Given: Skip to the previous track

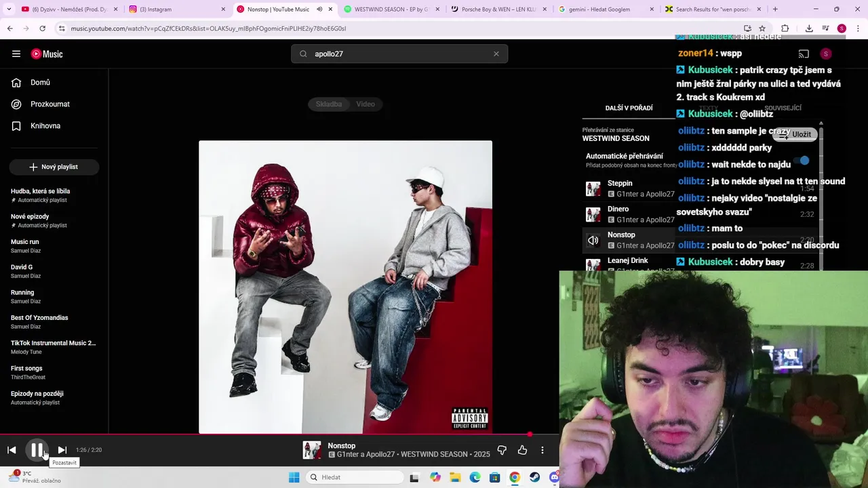Looking at the screenshot, I should [12, 450].
